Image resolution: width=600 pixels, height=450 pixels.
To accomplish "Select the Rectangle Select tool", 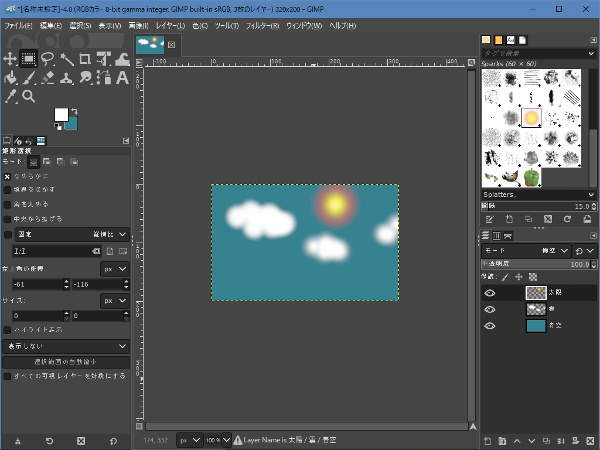I will (x=29, y=58).
